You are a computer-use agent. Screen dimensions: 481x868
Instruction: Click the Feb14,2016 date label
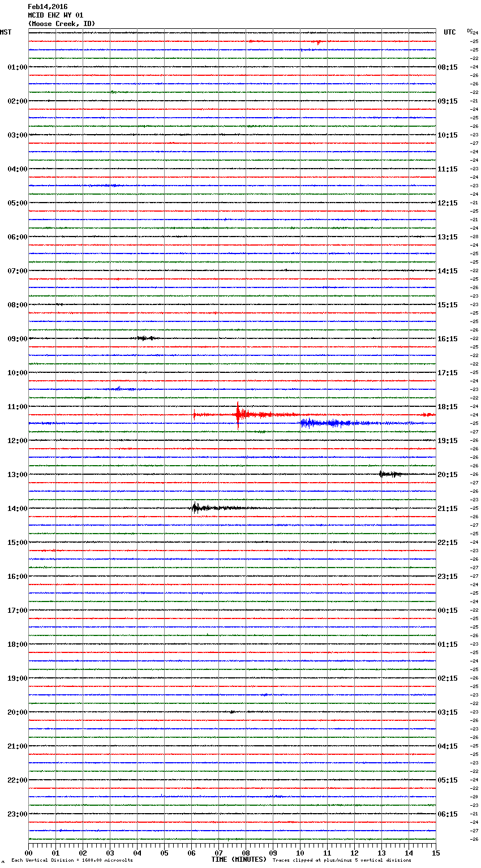pyautogui.click(x=48, y=7)
